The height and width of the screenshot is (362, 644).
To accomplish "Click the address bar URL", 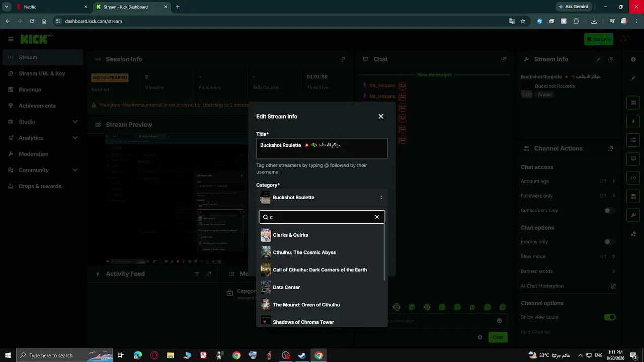I will (93, 21).
